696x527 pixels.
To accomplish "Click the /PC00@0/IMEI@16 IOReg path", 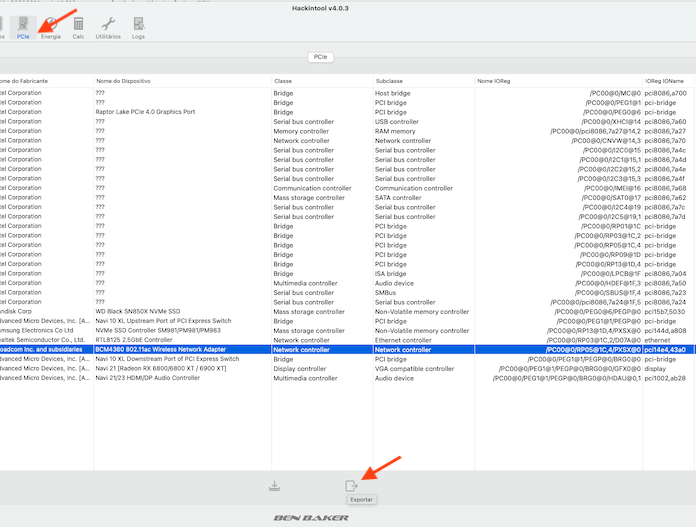I will 613,188.
